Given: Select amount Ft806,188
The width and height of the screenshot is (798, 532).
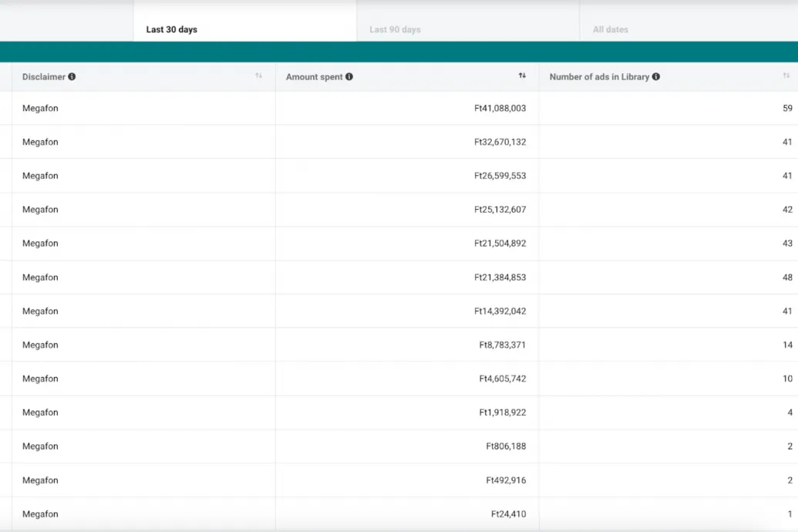Looking at the screenshot, I should point(506,446).
